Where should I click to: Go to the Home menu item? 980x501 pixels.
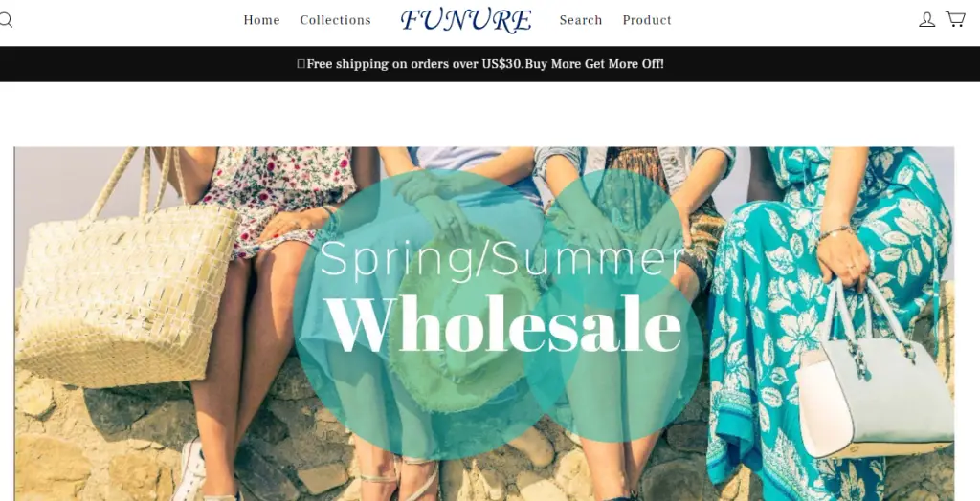coord(262,20)
